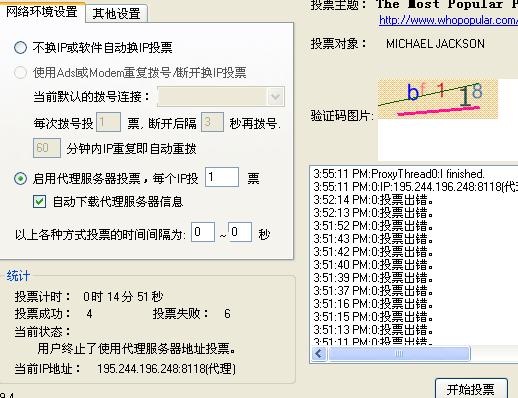Select the 3:51:39 PM 投票出错 log entry

coord(373,278)
